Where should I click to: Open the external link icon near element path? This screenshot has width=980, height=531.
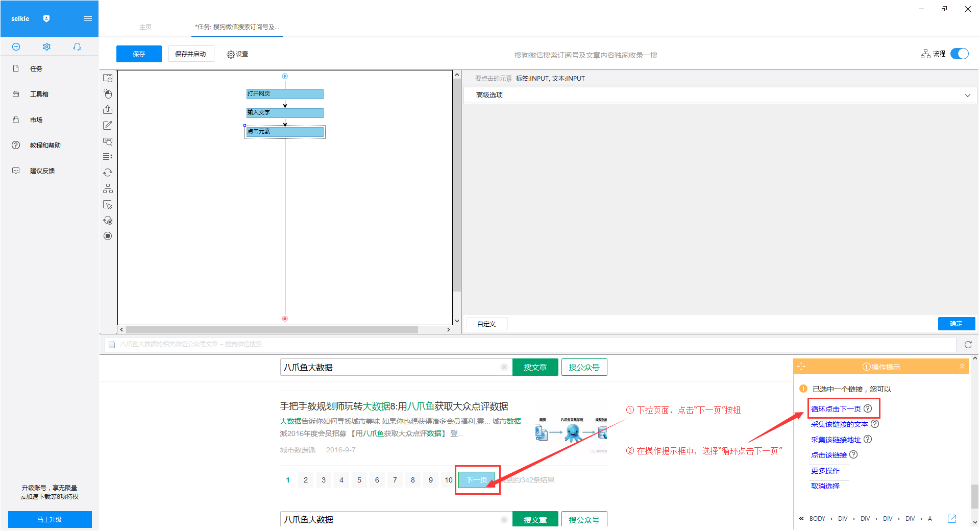952,519
